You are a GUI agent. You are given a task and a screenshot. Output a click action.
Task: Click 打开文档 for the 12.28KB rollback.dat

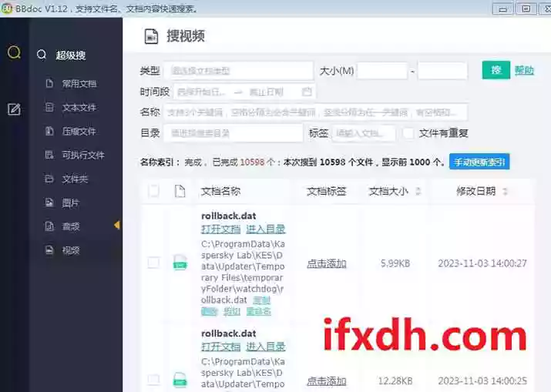click(220, 347)
